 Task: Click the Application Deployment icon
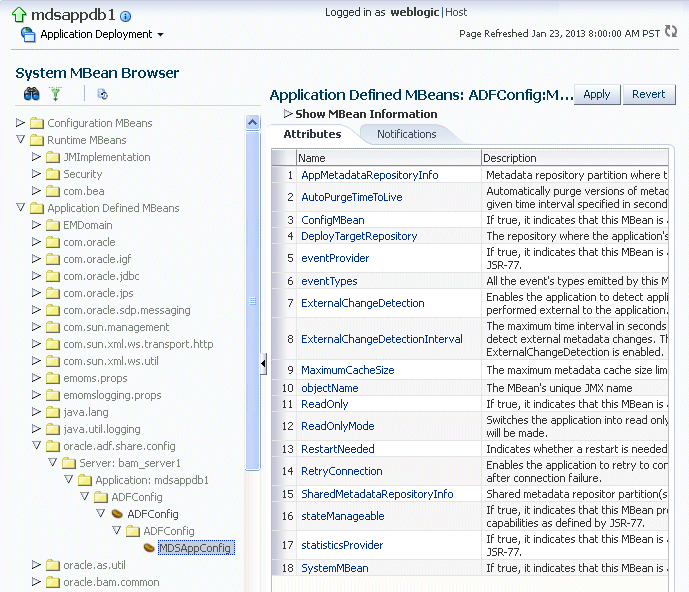[x=28, y=34]
